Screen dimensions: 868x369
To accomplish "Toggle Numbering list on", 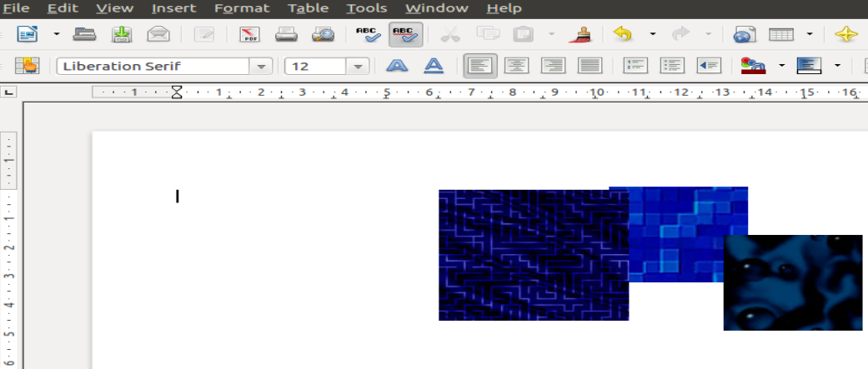I will pos(635,67).
